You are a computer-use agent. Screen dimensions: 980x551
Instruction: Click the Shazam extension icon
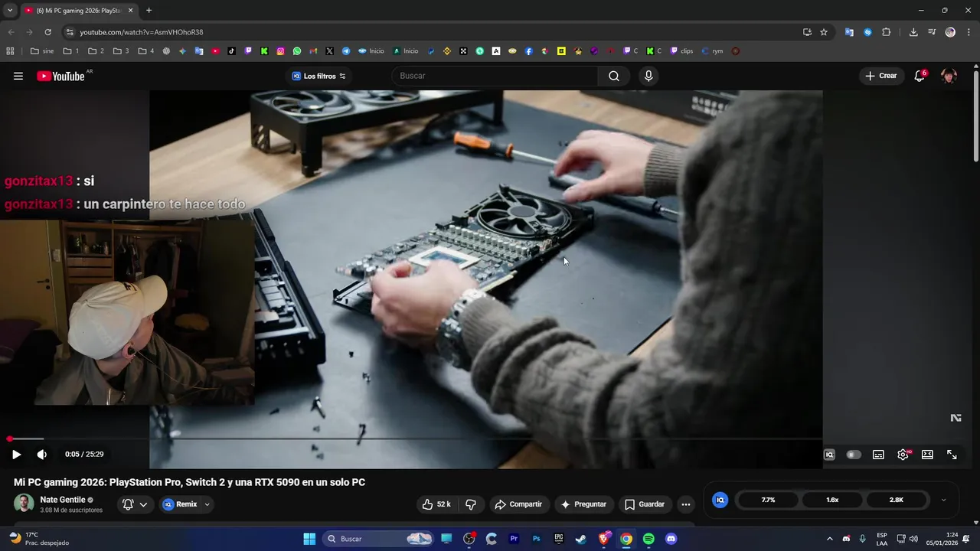(867, 32)
